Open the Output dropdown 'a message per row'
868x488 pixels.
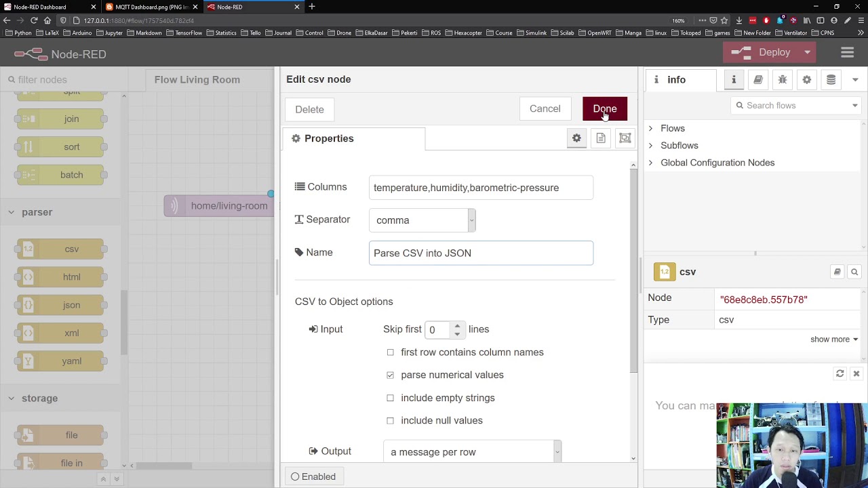[x=472, y=452]
